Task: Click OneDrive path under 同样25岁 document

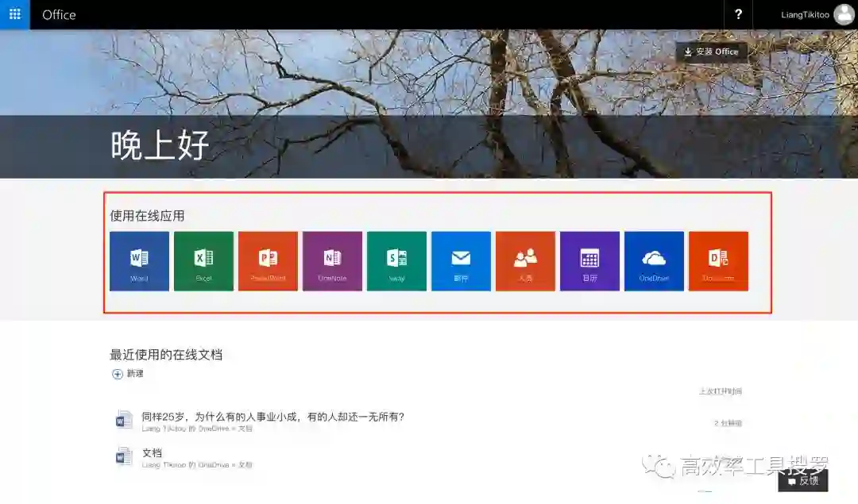Action: tap(197, 429)
